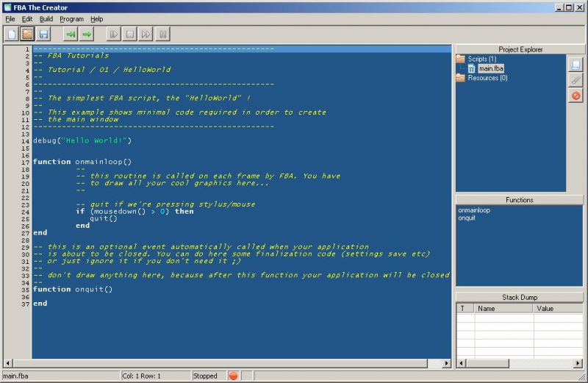Screen dimensions: 588x383
Task: Click the editor horizontal scrollbar thumb
Action: pos(220,363)
